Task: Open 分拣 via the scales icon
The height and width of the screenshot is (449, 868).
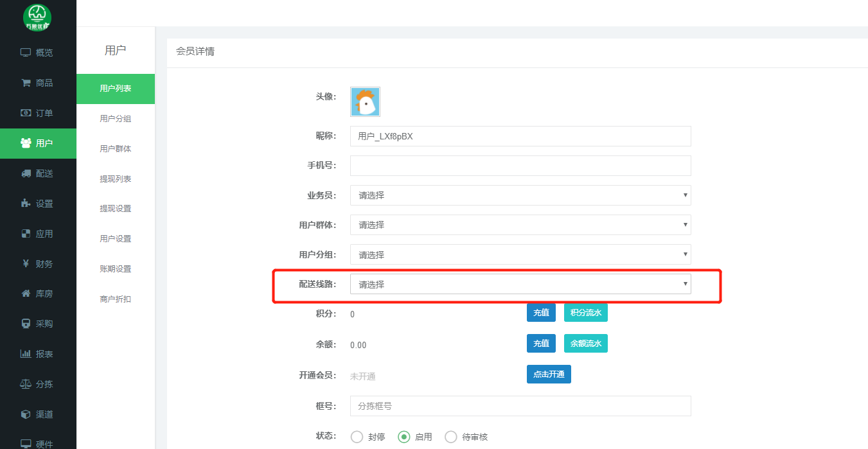Action: [x=26, y=384]
